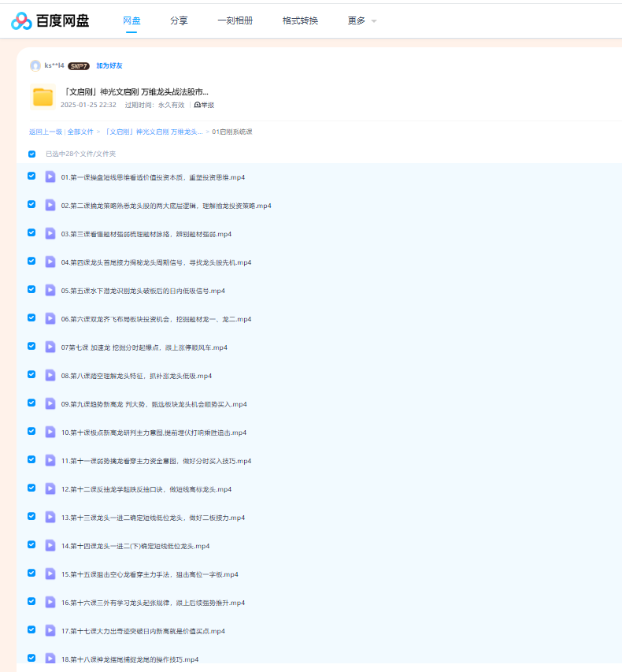Uncheck the checkbox for 02.第二课 file
Screen dimensions: 622x672
point(31,204)
